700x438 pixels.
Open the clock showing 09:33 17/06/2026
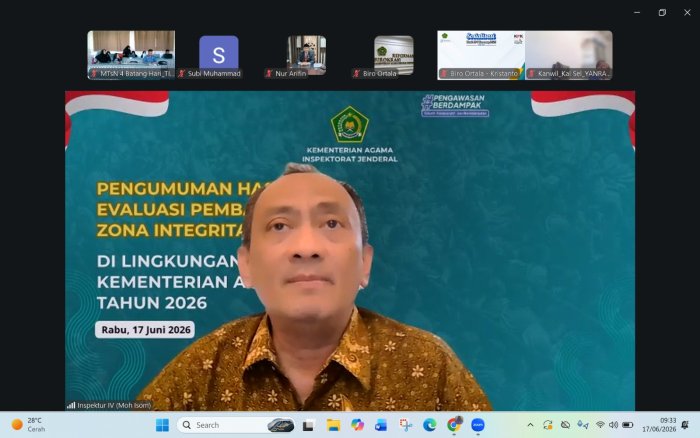tap(659, 425)
